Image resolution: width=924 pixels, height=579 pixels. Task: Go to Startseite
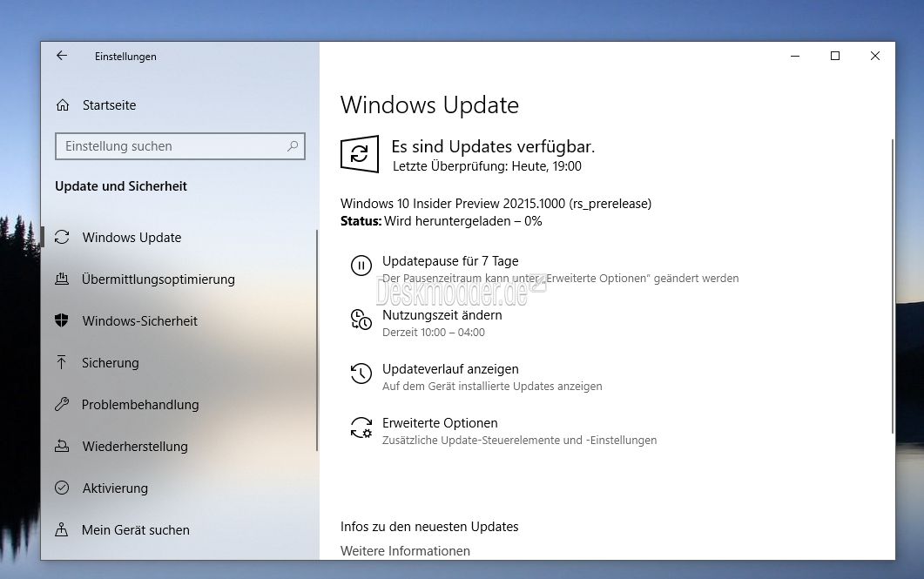(x=109, y=105)
